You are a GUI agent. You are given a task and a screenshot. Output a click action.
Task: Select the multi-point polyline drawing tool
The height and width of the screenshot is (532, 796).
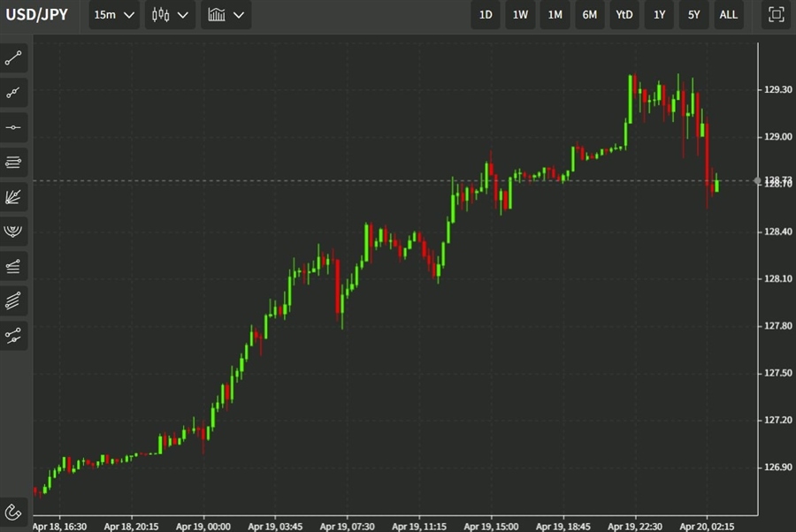tap(13, 93)
